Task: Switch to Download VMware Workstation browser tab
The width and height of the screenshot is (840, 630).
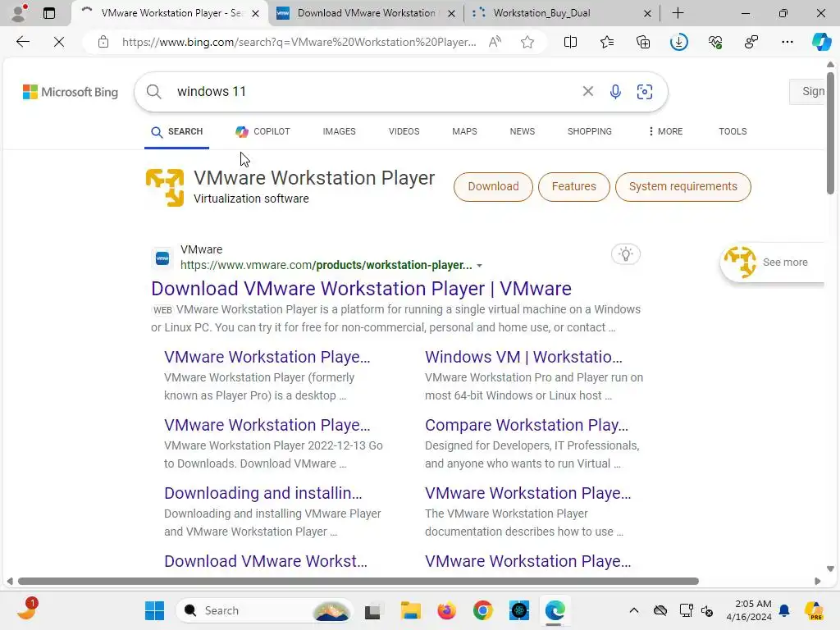Action: point(366,13)
